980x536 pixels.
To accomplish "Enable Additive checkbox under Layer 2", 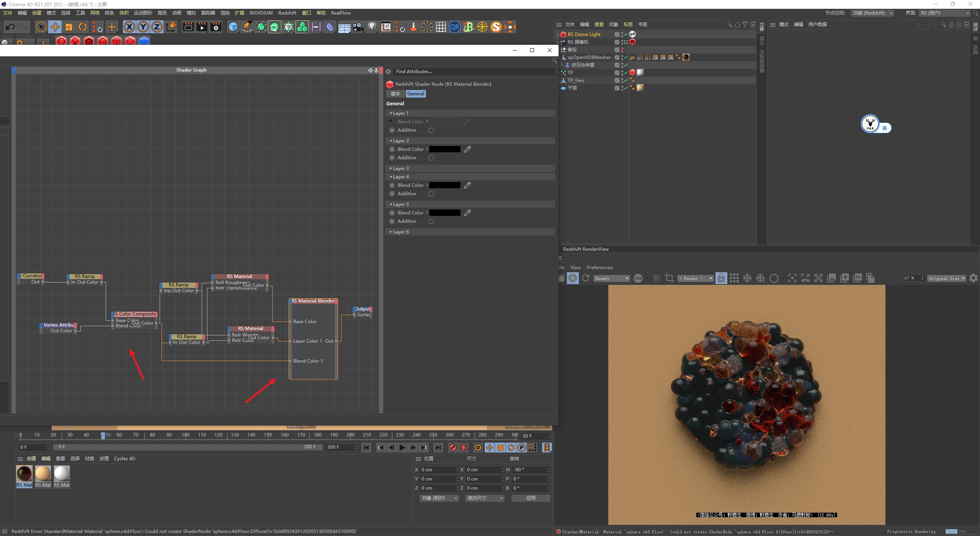I will click(x=431, y=158).
